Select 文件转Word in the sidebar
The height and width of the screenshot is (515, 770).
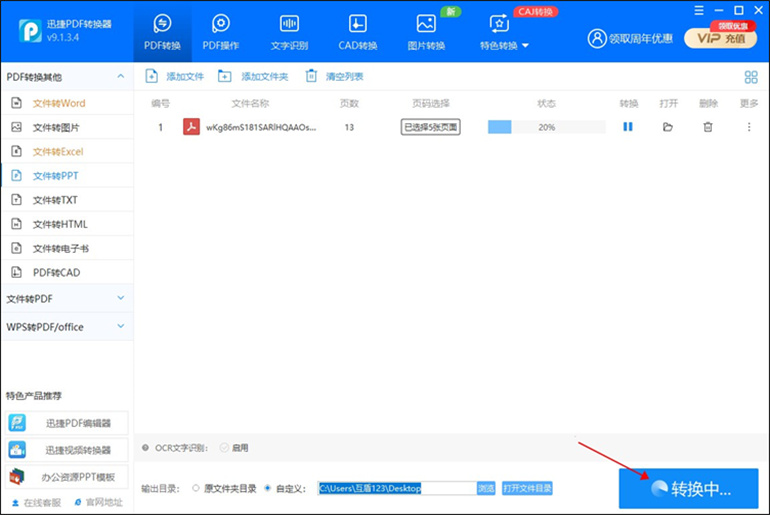(x=67, y=103)
